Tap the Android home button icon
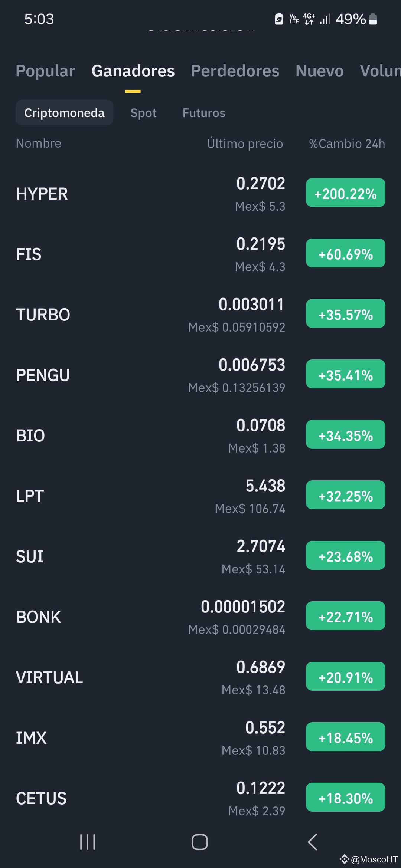 click(199, 842)
